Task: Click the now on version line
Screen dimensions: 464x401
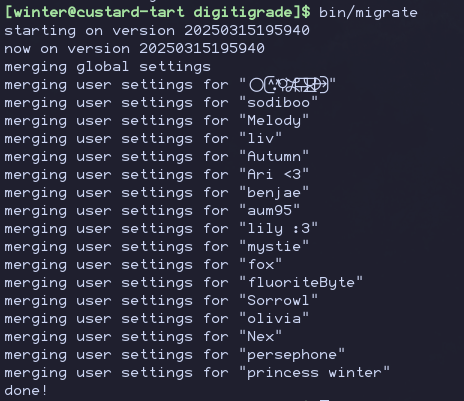Action: pyautogui.click(x=134, y=49)
